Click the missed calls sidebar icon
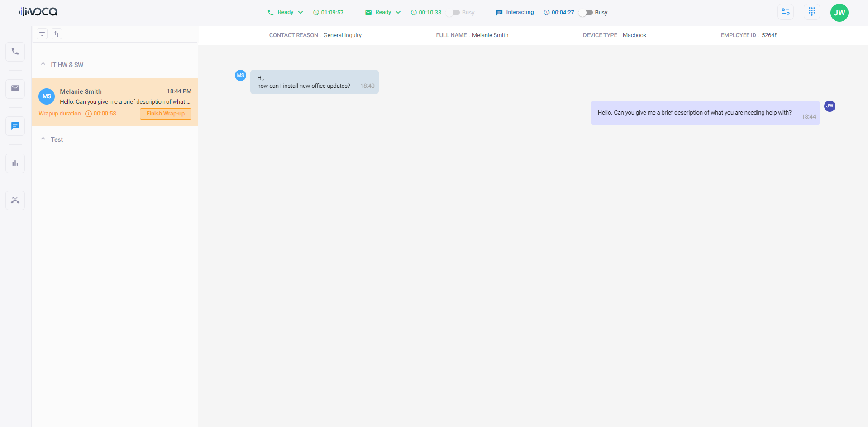This screenshot has height=427, width=868. point(15,200)
